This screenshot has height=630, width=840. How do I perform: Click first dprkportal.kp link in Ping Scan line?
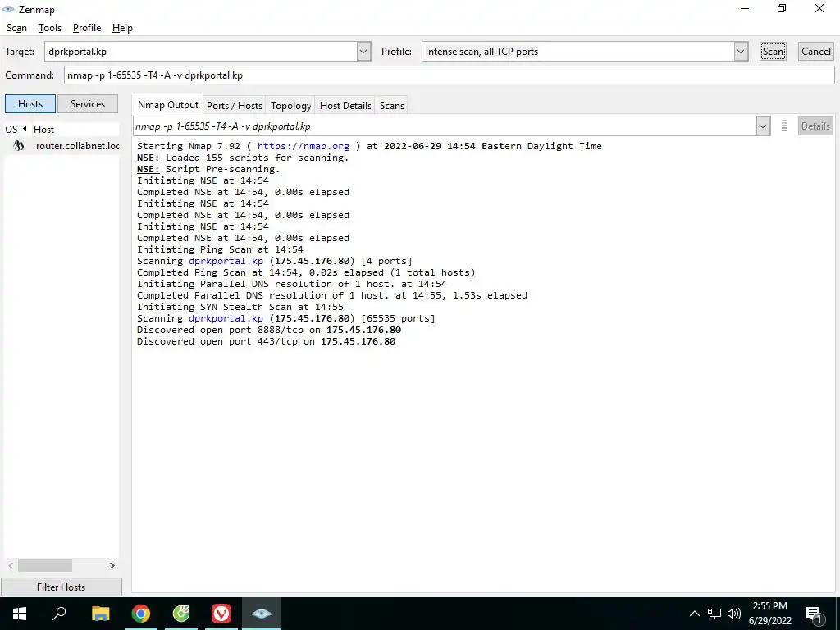(x=226, y=261)
